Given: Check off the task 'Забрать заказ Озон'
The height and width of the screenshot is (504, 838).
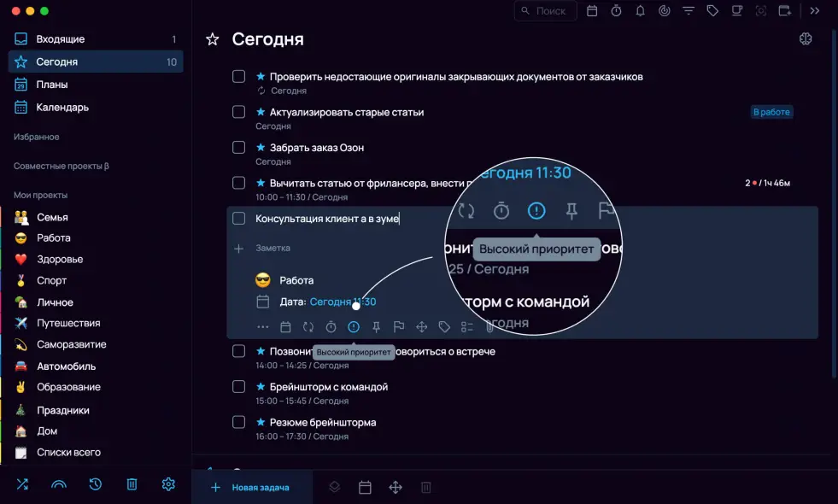Looking at the screenshot, I should 238,147.
